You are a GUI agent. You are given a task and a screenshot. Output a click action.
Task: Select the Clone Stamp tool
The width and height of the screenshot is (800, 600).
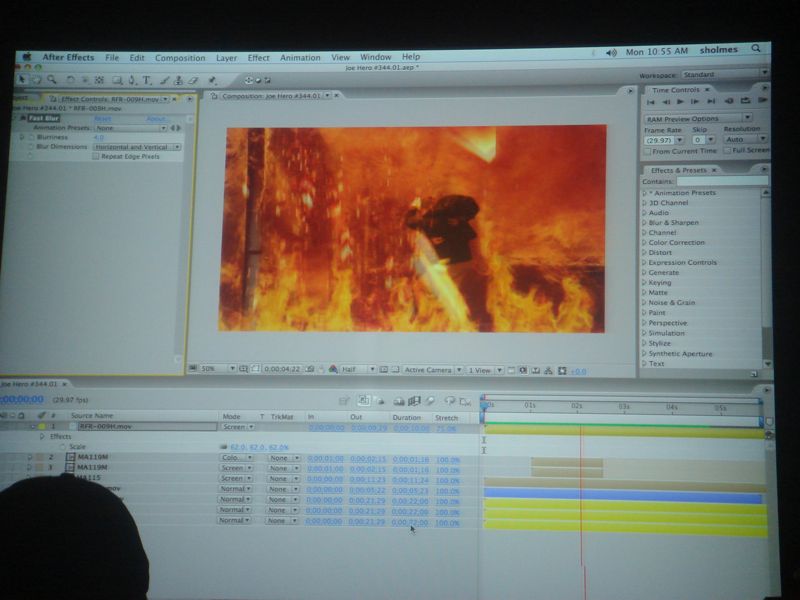click(179, 80)
